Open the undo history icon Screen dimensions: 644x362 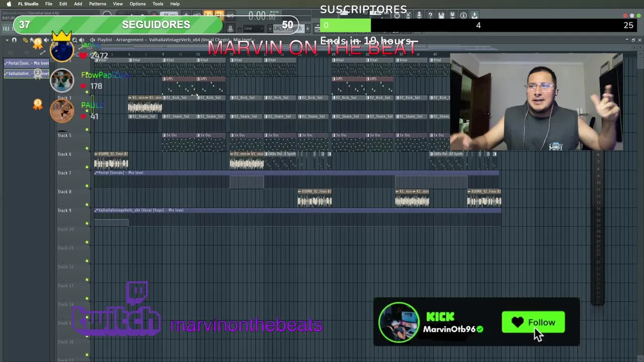397,16
